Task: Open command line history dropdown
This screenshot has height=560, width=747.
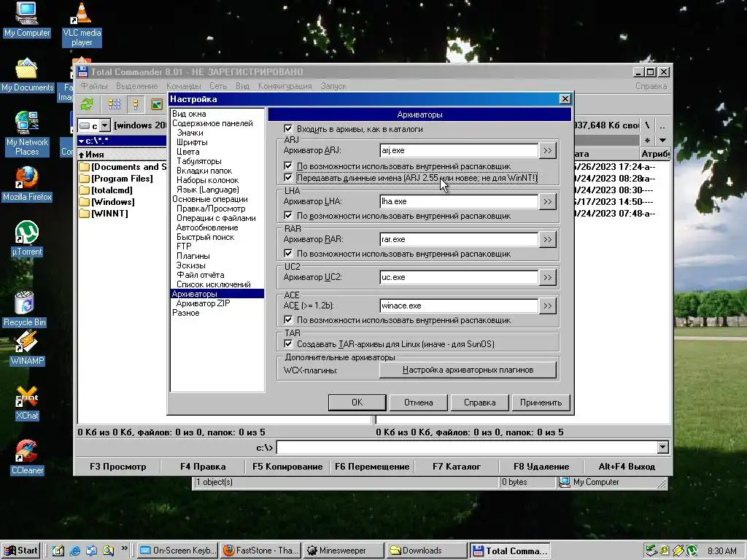Action: pos(662,447)
